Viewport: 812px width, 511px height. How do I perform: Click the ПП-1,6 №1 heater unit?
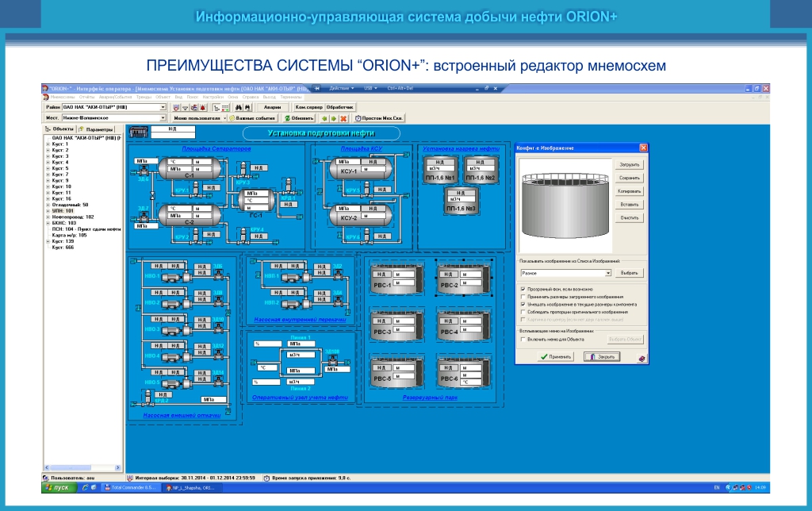[440, 170]
